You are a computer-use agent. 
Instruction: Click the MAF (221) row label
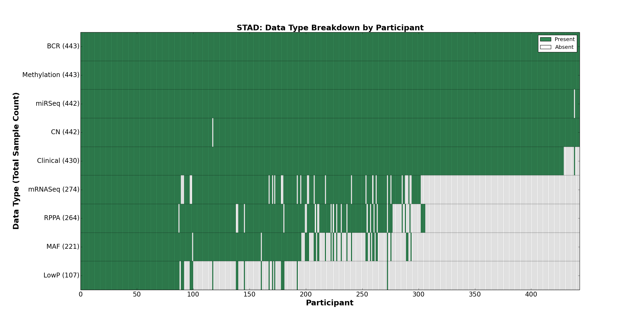pyautogui.click(x=63, y=247)
